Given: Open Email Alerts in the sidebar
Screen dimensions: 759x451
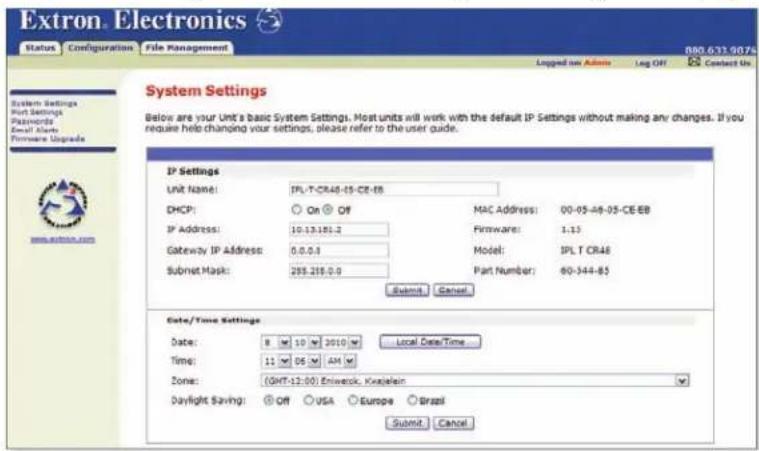Looking at the screenshot, I should pos(34,130).
